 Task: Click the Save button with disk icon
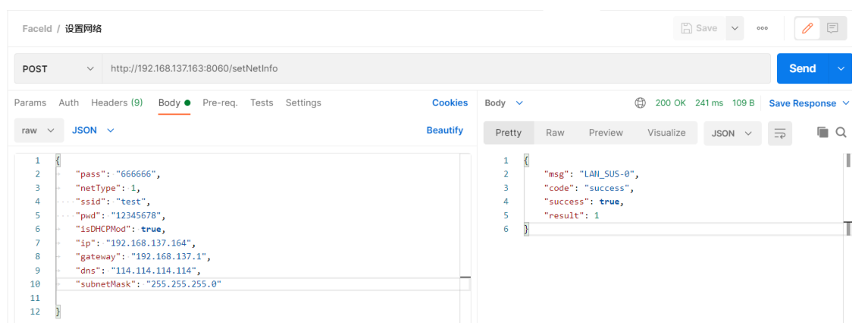pos(699,28)
